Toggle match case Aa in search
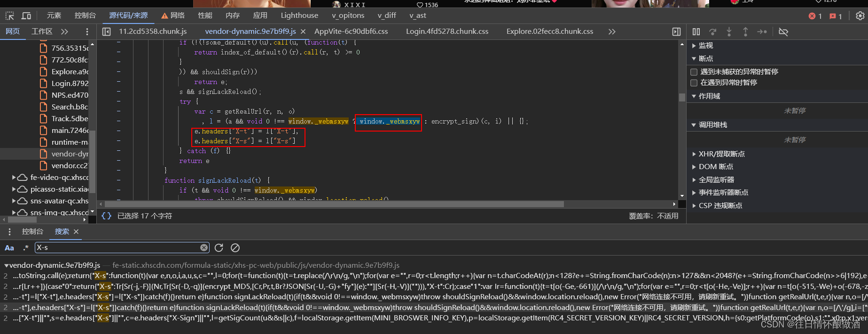 [9, 248]
